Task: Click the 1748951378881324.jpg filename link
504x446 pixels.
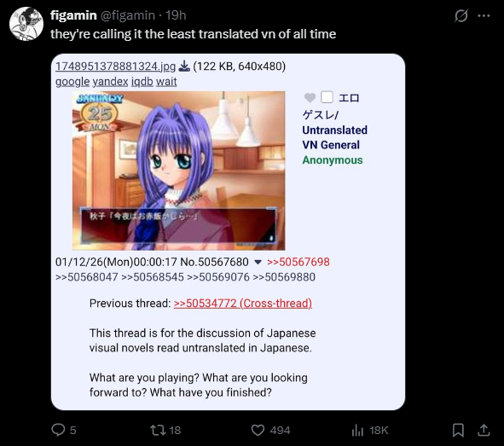Action: (115, 67)
